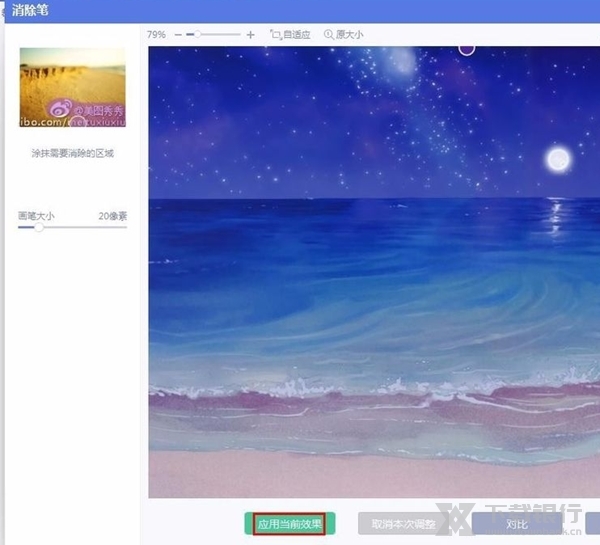Click the zoom out minus icon

[x=178, y=35]
